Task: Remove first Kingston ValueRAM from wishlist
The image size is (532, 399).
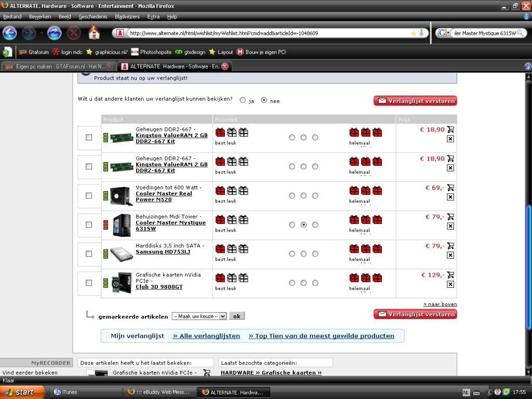Action: click(x=450, y=139)
